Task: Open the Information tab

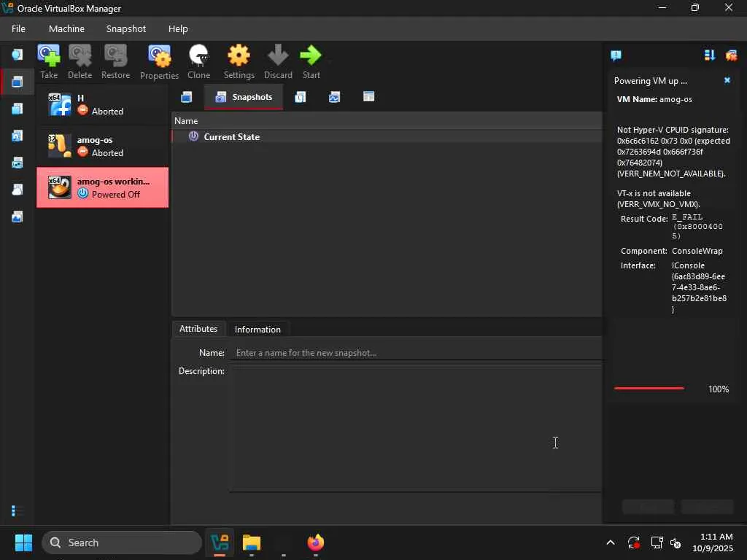Action: pos(258,330)
